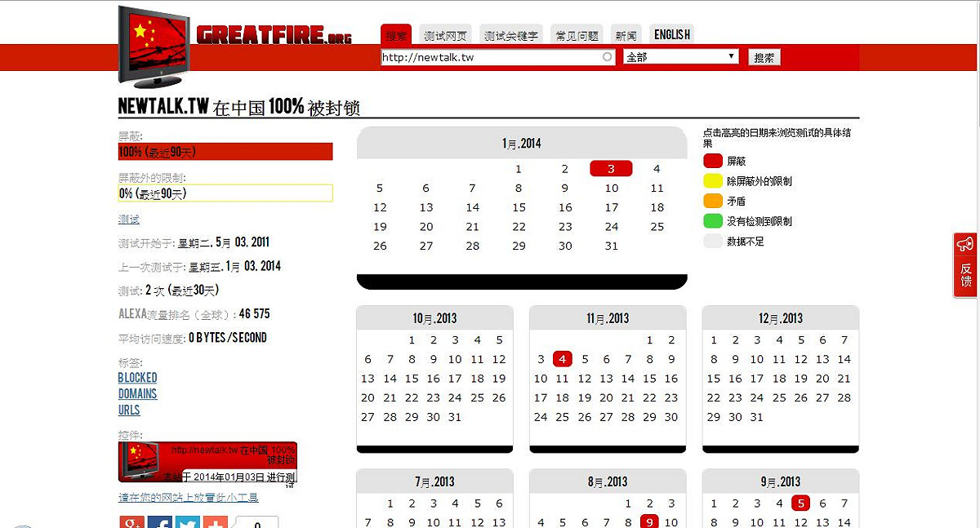
Task: Click the red 屏蔽 legend swatch
Action: (x=713, y=161)
